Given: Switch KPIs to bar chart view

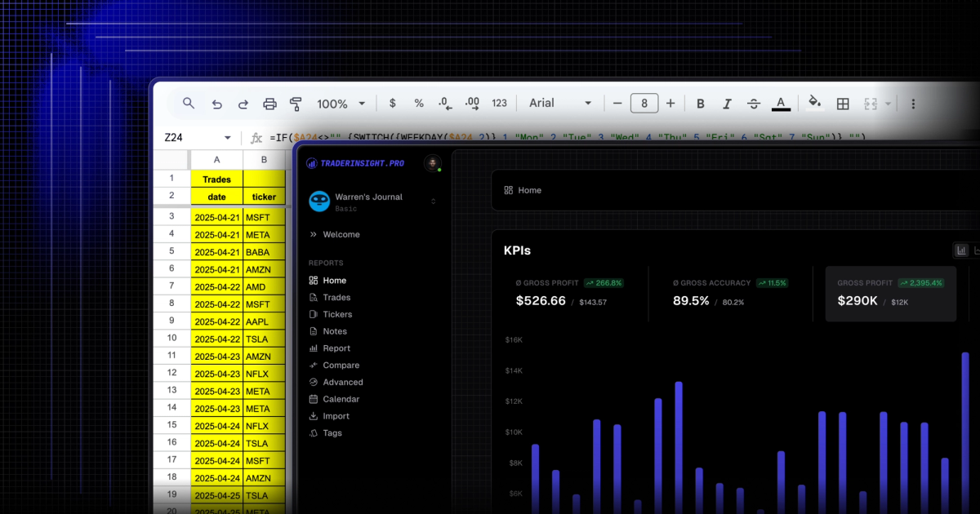Looking at the screenshot, I should [961, 250].
